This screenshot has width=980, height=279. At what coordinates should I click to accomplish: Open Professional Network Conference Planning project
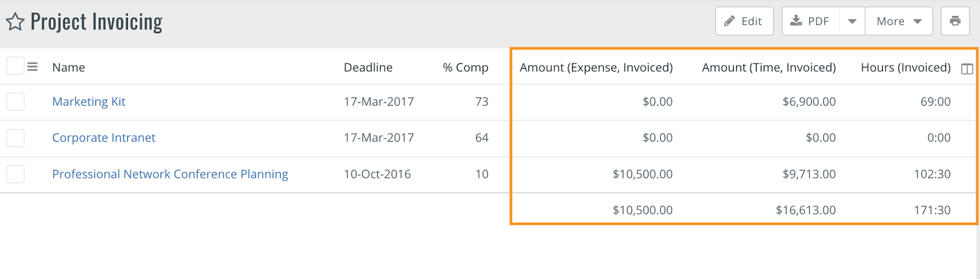pyautogui.click(x=170, y=174)
